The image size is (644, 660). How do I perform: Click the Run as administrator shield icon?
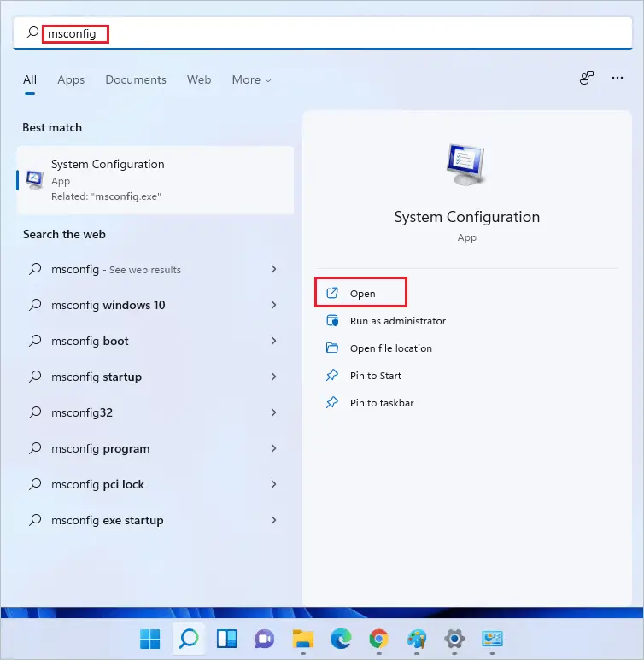coord(332,320)
